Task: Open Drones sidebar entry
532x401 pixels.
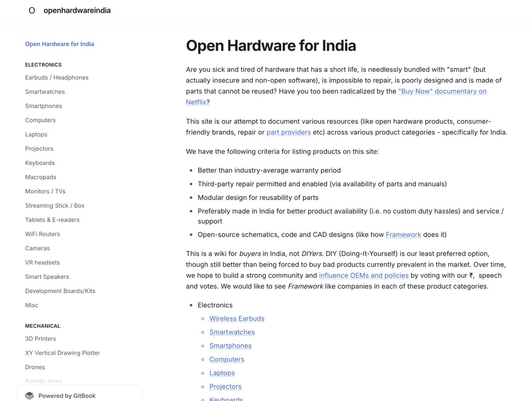Action: 35,366
